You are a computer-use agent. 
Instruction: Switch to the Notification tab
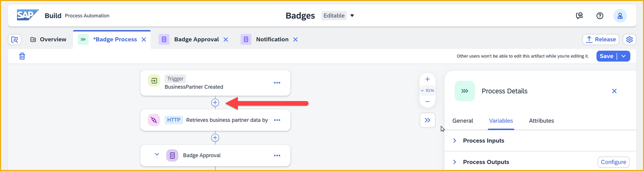click(272, 39)
